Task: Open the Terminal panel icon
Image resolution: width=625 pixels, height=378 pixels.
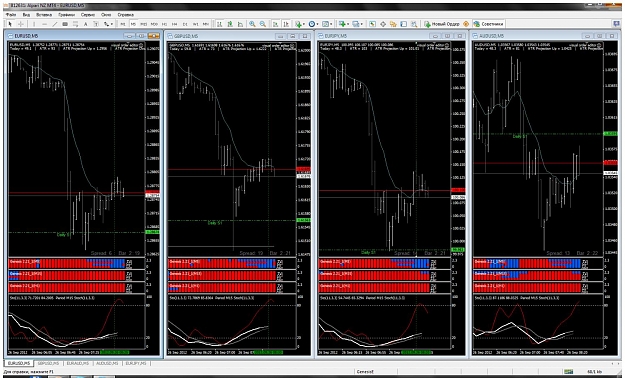Action: pos(403,24)
